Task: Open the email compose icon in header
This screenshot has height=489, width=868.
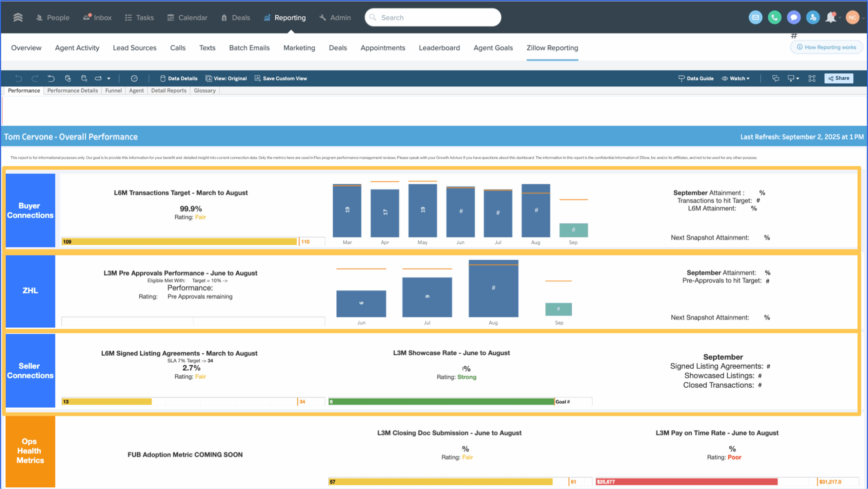Action: tap(755, 18)
